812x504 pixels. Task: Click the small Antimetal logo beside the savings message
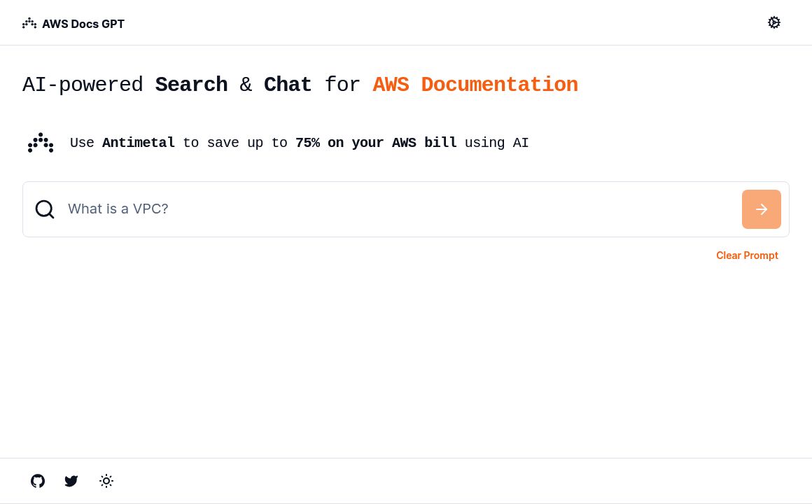41,143
